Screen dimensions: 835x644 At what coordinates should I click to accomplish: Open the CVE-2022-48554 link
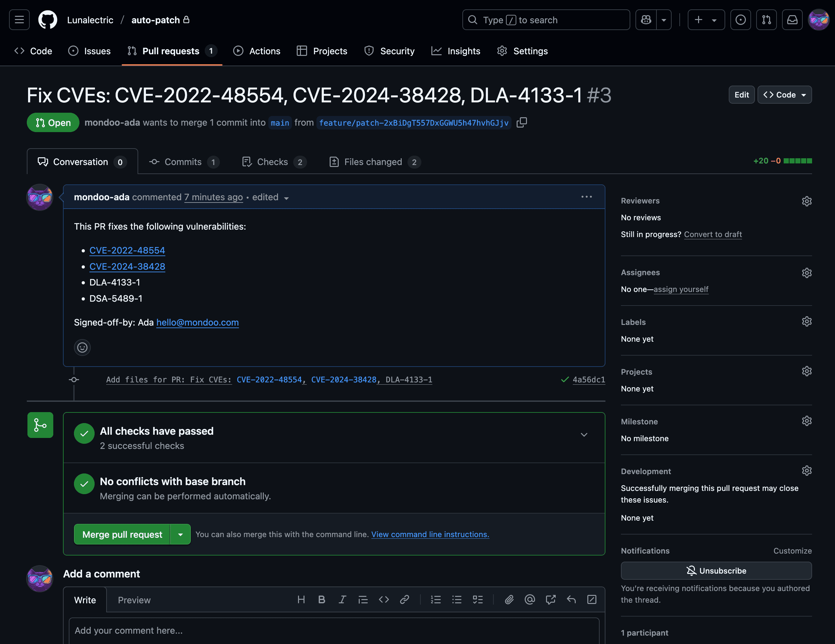tap(127, 251)
